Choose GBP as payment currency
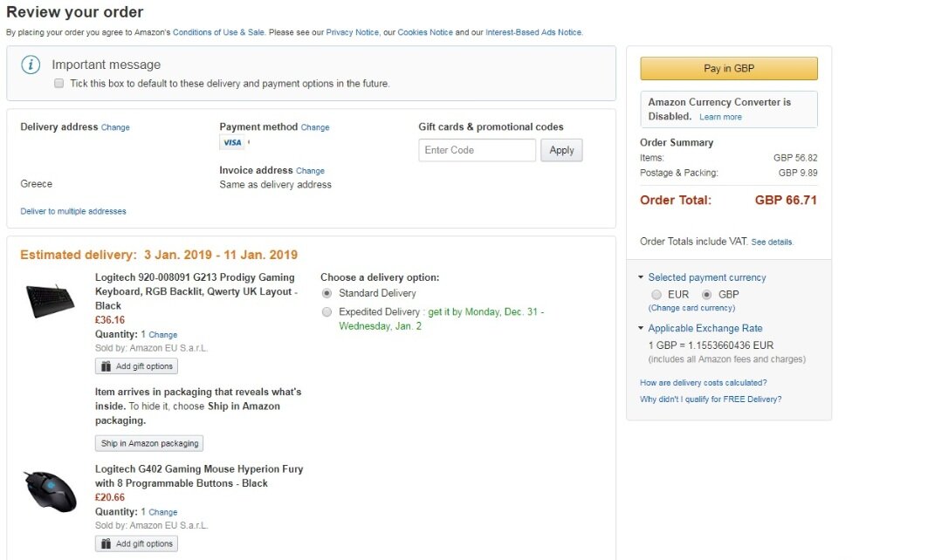The image size is (928, 560). (x=706, y=295)
